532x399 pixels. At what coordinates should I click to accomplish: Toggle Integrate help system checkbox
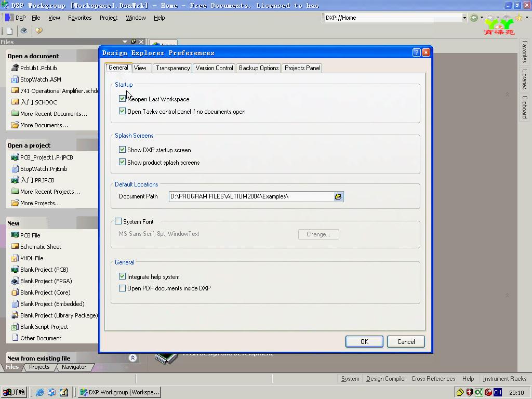point(122,276)
